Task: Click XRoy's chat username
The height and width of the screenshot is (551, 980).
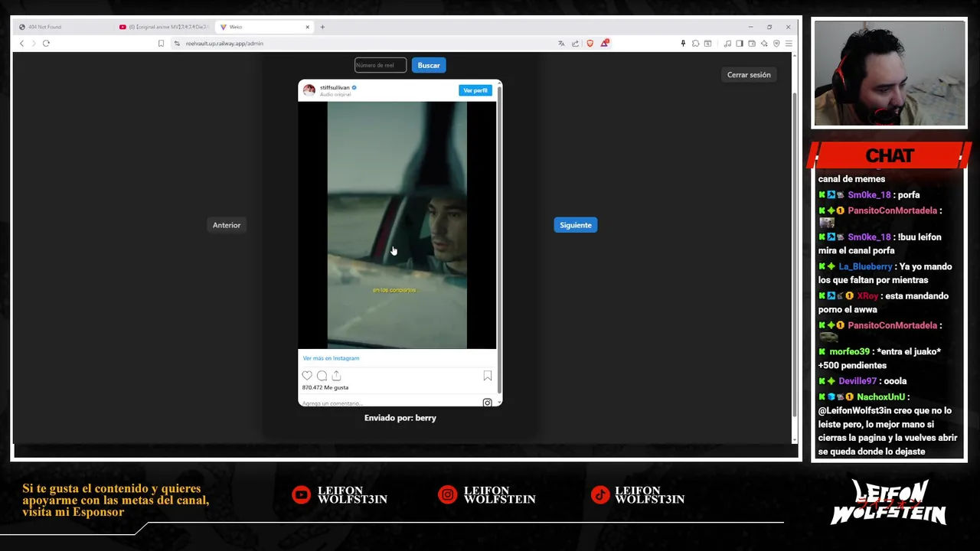Action: click(x=867, y=296)
